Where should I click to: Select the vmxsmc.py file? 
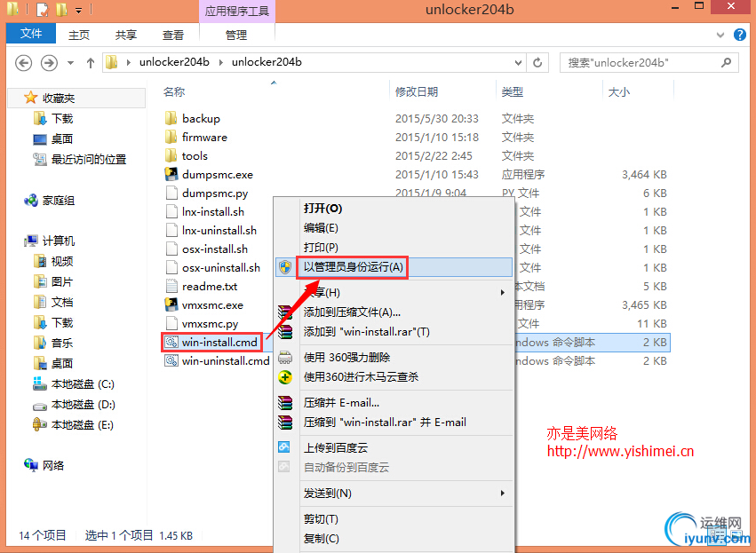coord(211,323)
